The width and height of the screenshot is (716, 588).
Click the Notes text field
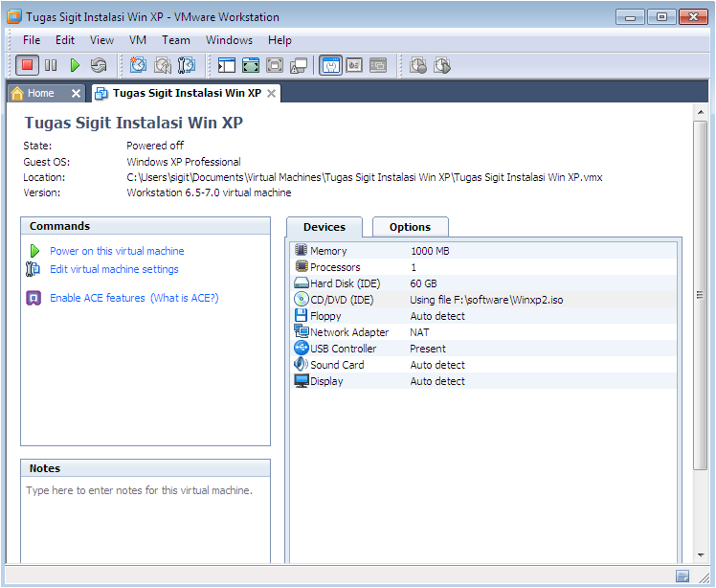[145, 520]
